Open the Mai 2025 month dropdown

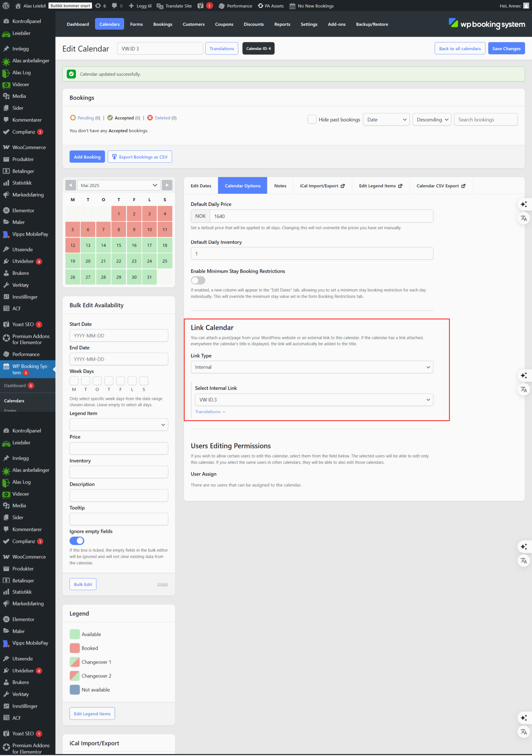(x=118, y=185)
